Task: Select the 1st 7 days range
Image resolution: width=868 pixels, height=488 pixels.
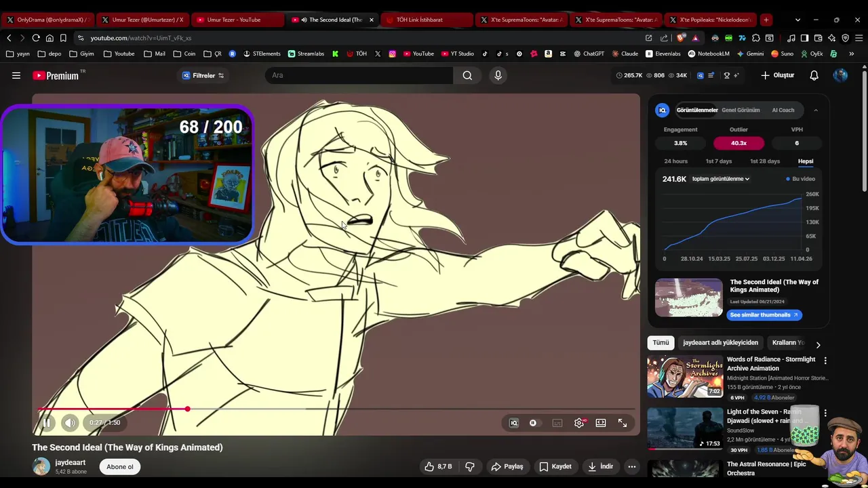Action: (x=719, y=161)
